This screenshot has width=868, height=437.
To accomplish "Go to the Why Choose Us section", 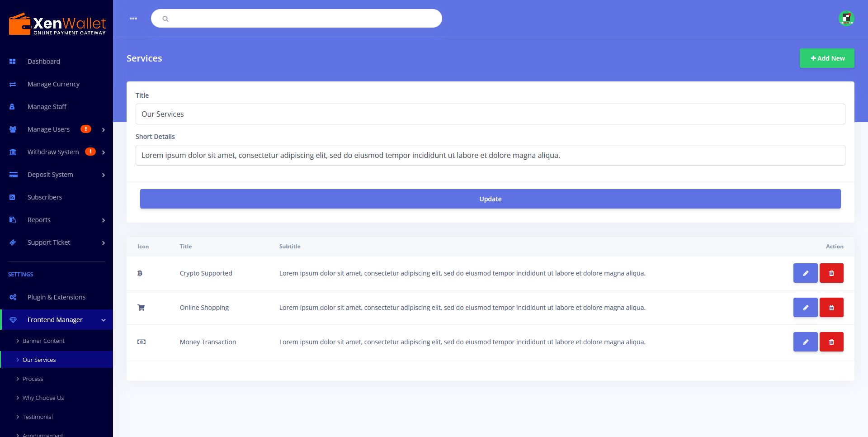I will coord(43,398).
